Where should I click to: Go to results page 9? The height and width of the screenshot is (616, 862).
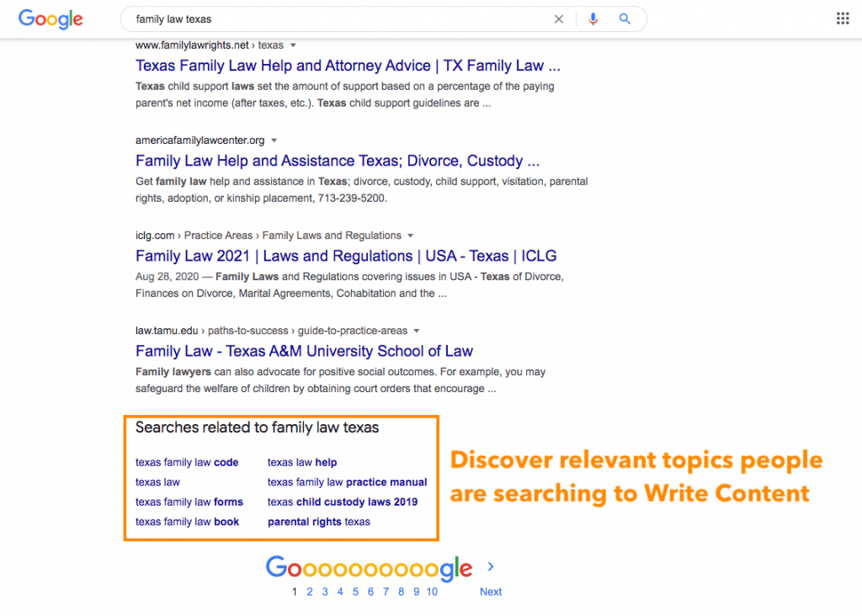[416, 592]
